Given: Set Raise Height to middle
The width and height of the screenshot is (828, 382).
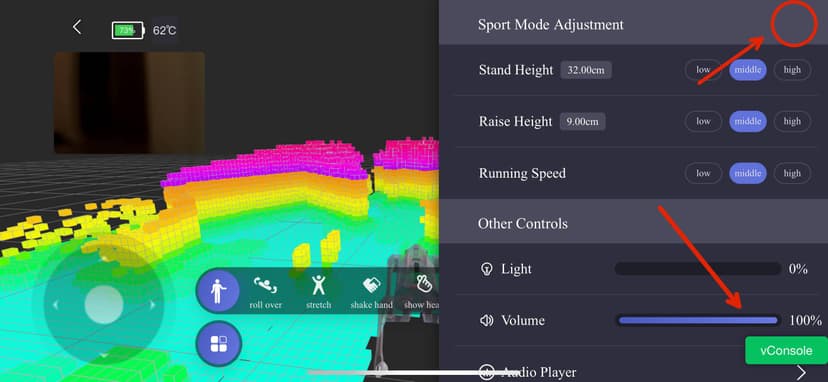Looking at the screenshot, I should pyautogui.click(x=748, y=122).
